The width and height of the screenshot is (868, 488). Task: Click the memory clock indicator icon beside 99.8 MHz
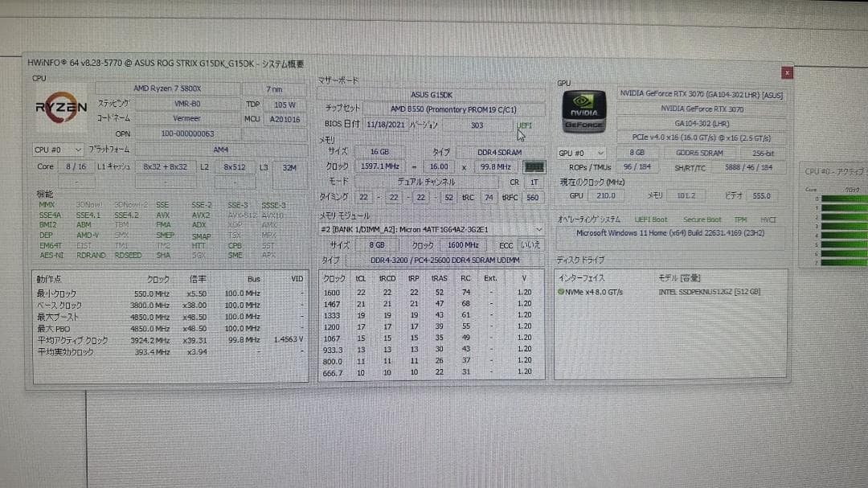click(x=534, y=167)
